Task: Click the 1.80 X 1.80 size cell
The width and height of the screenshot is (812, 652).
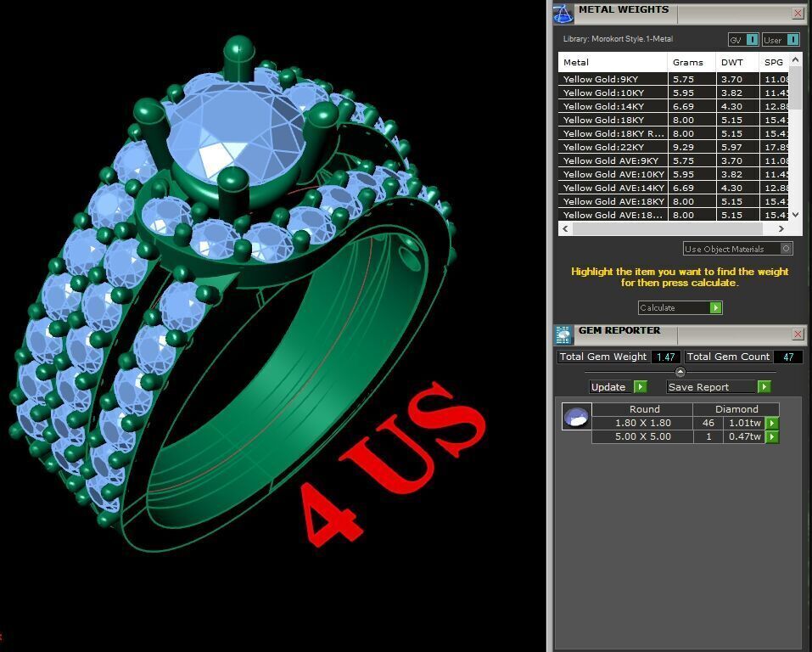Action: [x=642, y=423]
